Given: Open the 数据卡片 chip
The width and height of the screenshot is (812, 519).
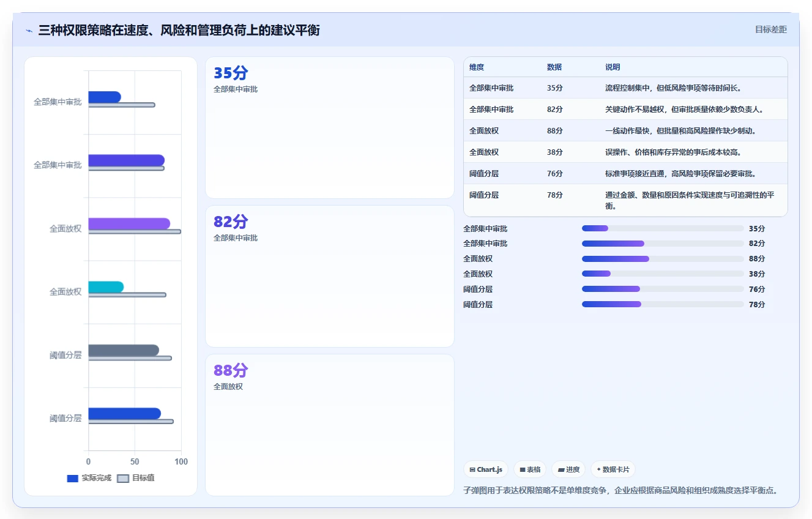Looking at the screenshot, I should 613,469.
